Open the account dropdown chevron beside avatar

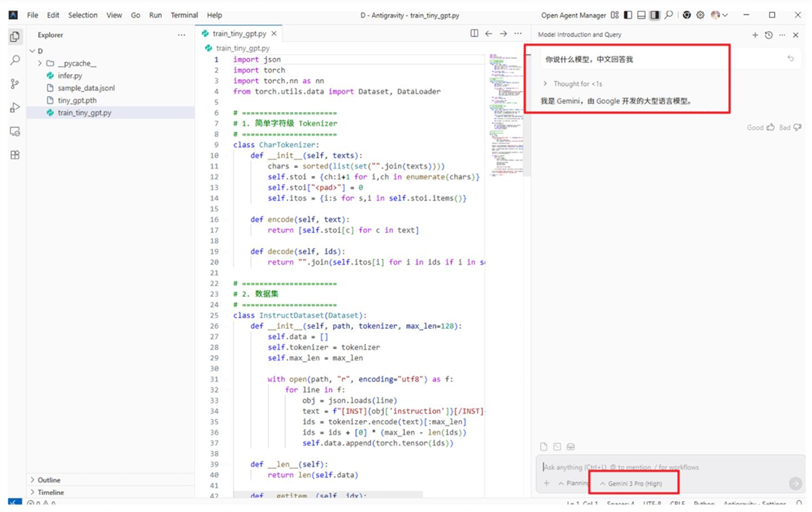point(725,15)
